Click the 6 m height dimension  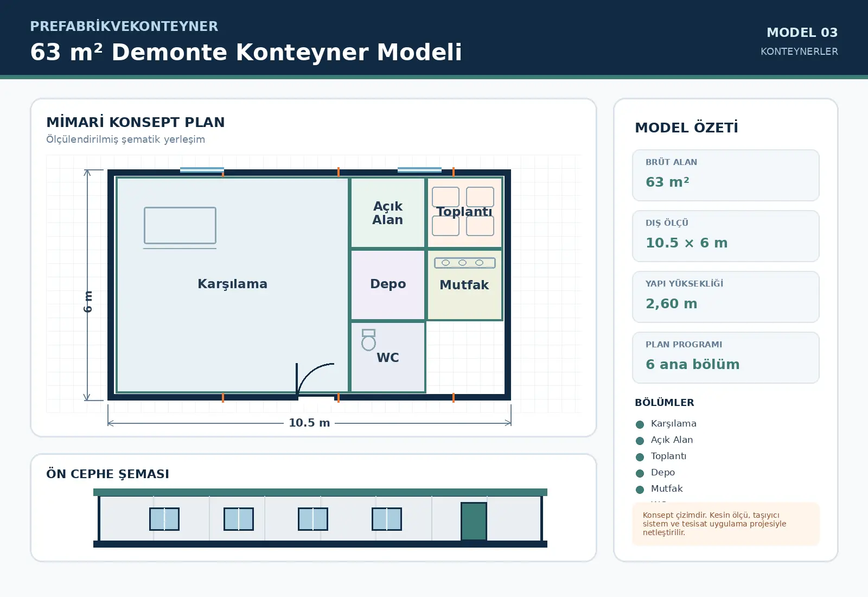coord(88,302)
